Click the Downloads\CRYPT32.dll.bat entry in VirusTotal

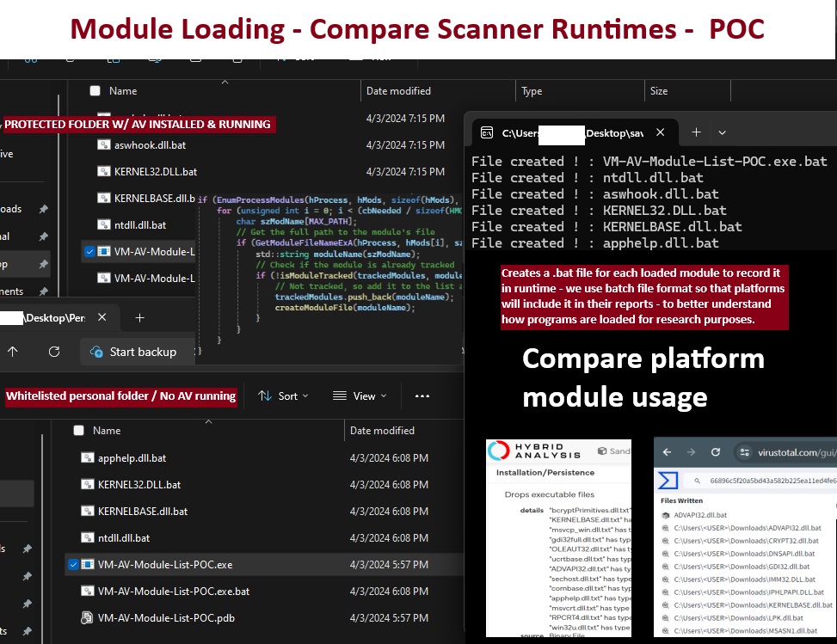[746, 541]
